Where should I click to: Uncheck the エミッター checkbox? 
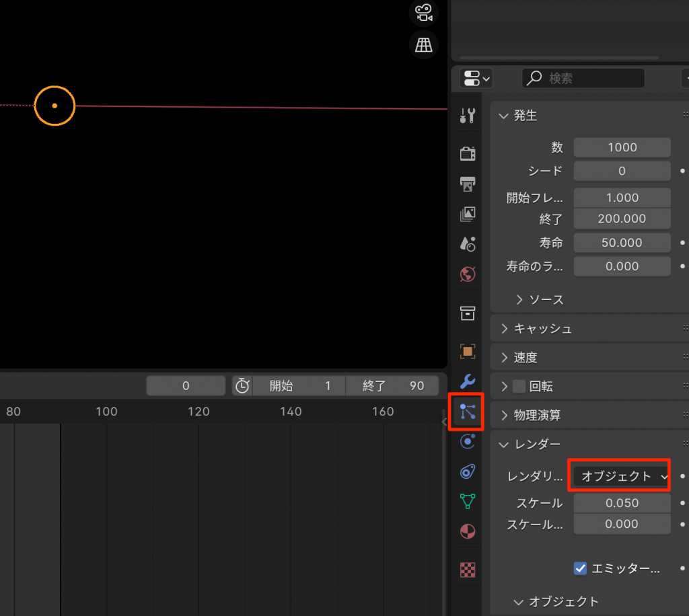coord(580,568)
